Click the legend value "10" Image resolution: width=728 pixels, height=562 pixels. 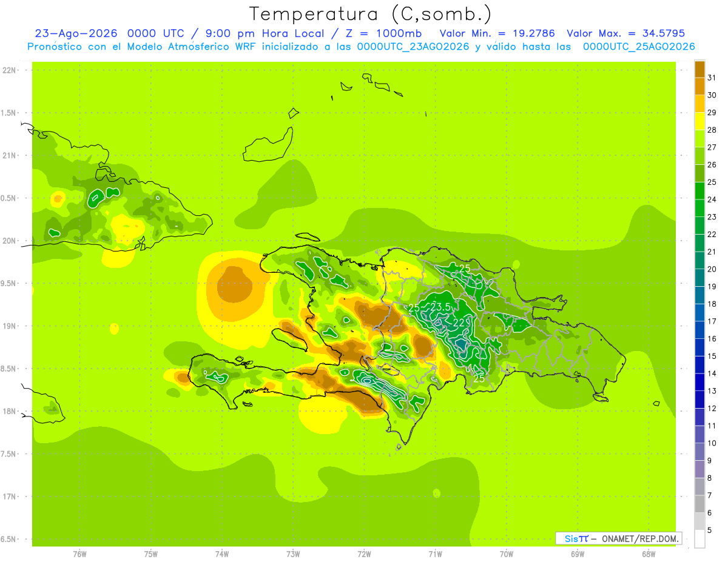tap(712, 443)
